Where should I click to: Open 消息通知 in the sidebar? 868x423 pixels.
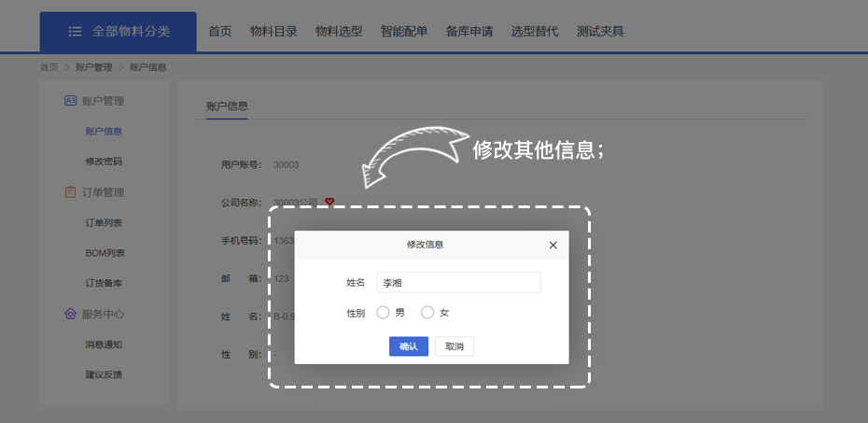pos(104,345)
